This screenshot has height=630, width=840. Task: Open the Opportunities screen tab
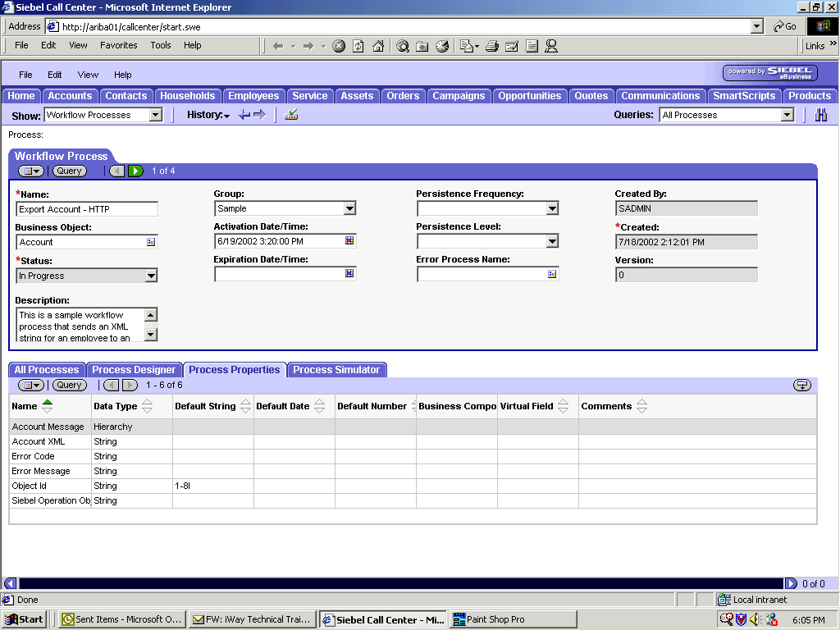[530, 95]
